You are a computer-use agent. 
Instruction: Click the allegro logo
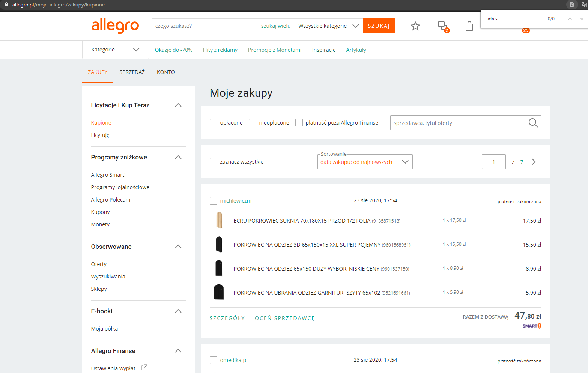coord(115,26)
